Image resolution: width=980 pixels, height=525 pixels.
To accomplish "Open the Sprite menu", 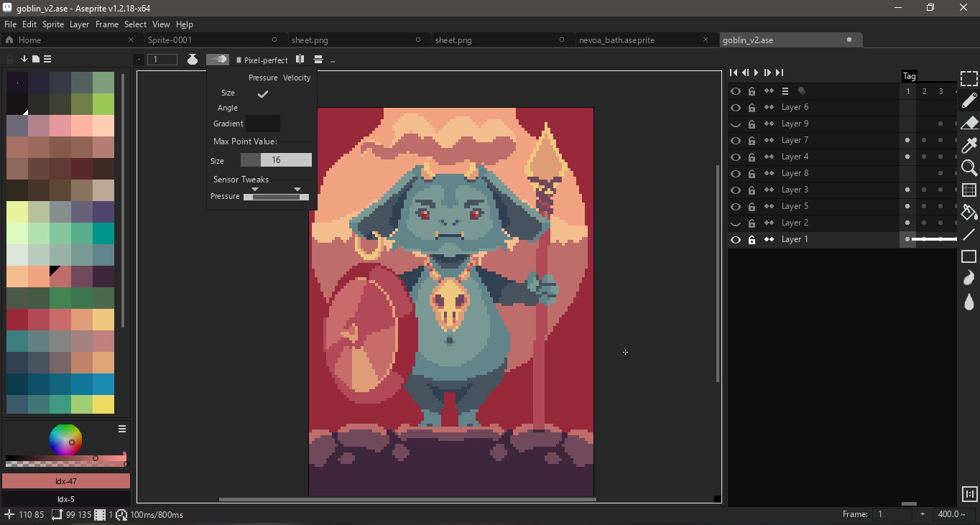I will coord(53,24).
